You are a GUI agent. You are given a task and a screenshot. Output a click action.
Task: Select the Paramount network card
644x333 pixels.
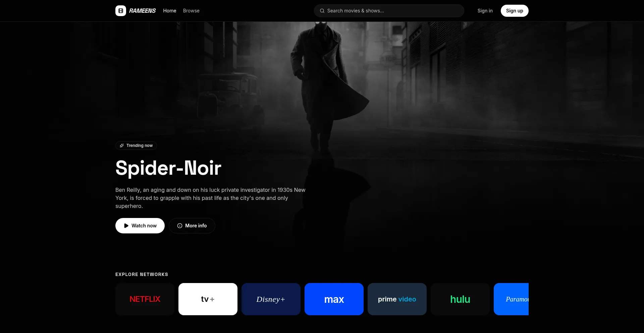click(x=511, y=299)
